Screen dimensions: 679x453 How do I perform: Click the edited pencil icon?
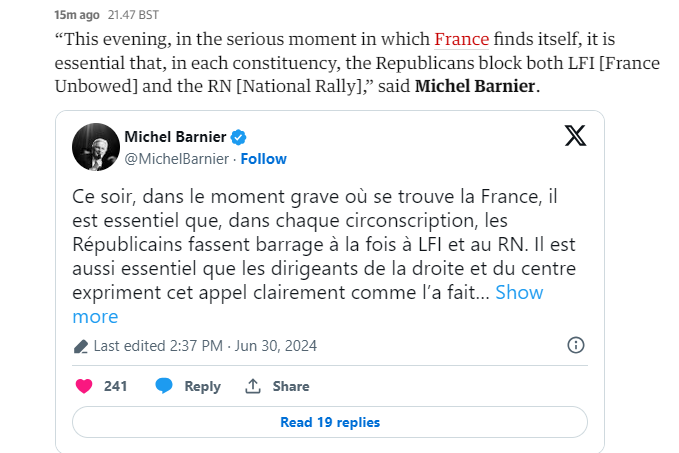[x=81, y=346]
